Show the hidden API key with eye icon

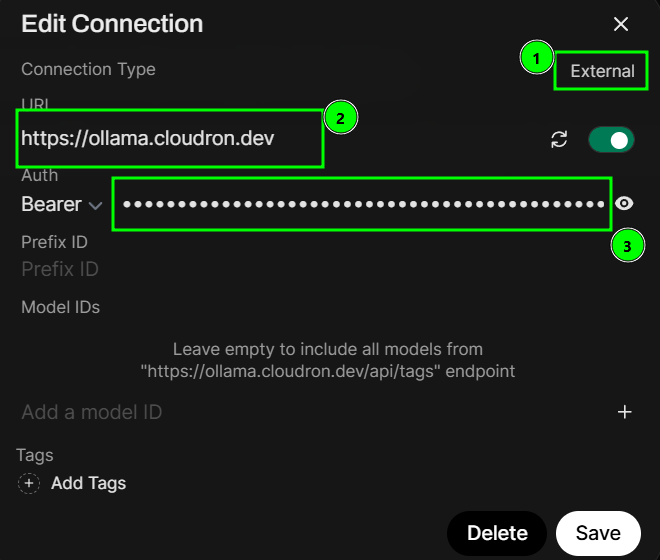click(625, 204)
